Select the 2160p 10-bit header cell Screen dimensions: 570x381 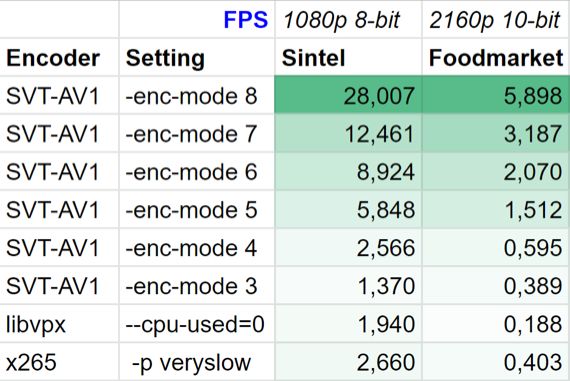tap(496, 19)
